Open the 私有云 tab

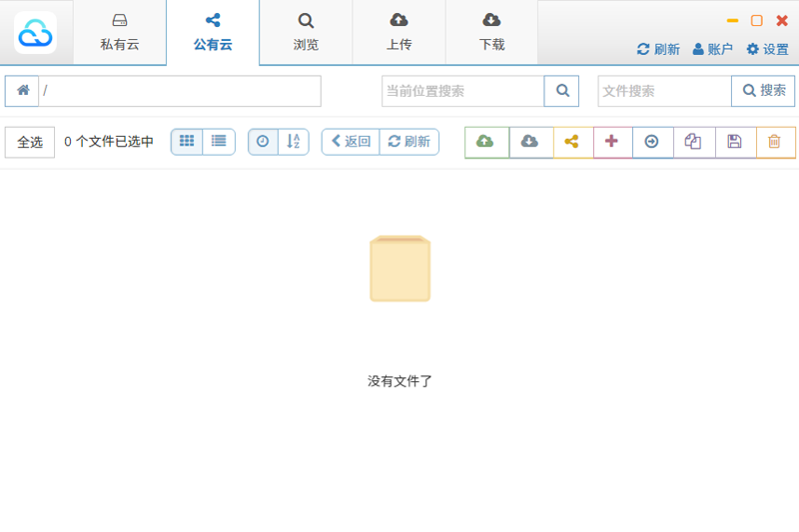click(120, 33)
